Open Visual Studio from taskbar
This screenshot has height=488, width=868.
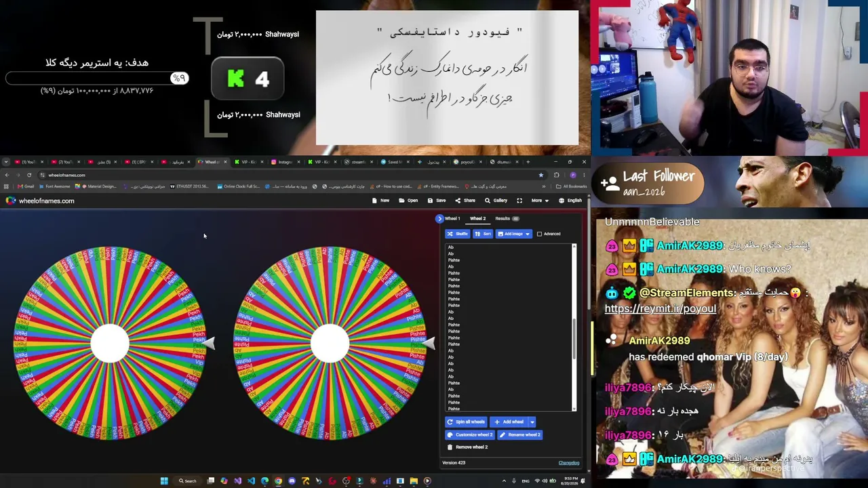(x=237, y=481)
